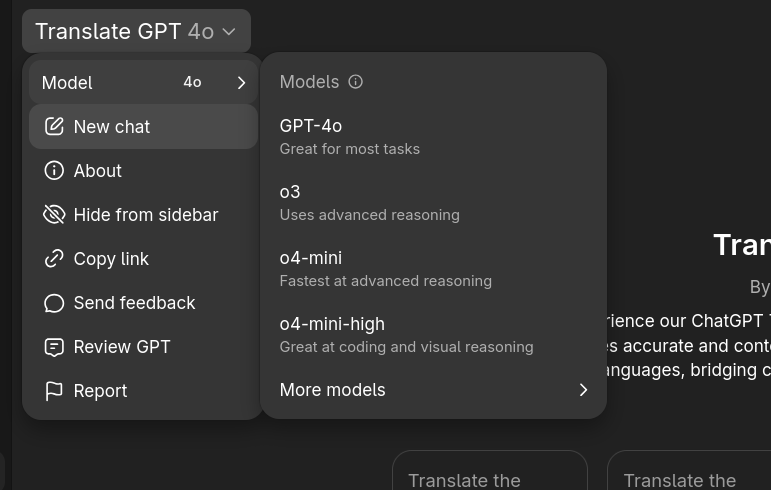The height and width of the screenshot is (490, 771).
Task: Click the Copy link chain icon
Action: (x=54, y=259)
